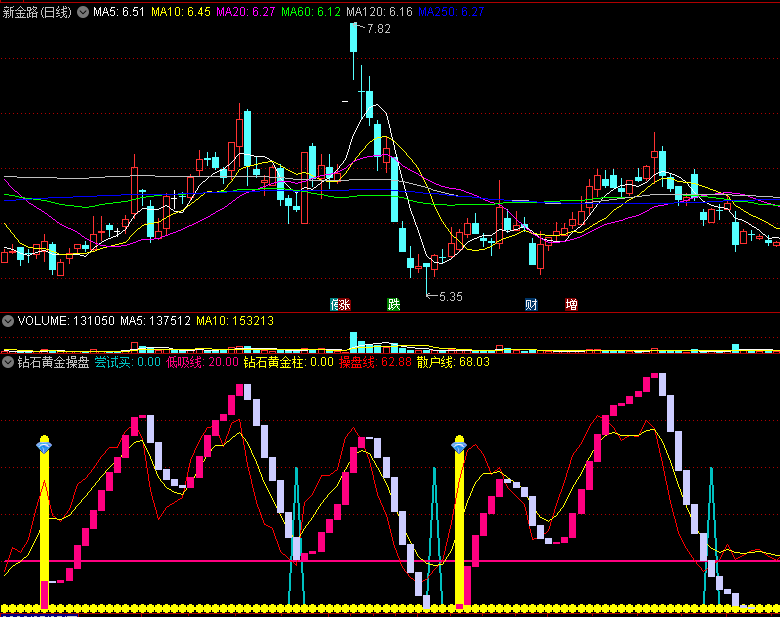
Task: Click the 跌 event marker icon
Action: click(x=393, y=305)
